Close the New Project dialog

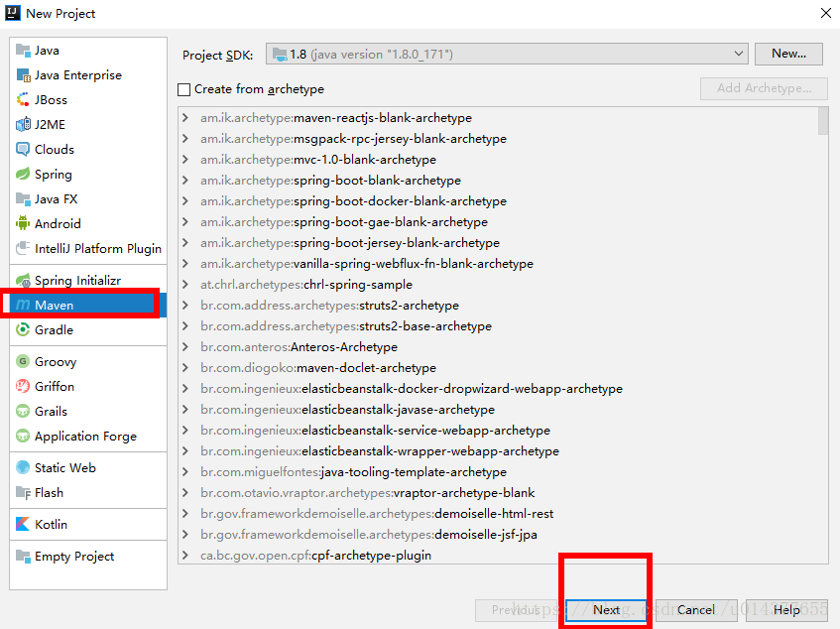(x=825, y=13)
